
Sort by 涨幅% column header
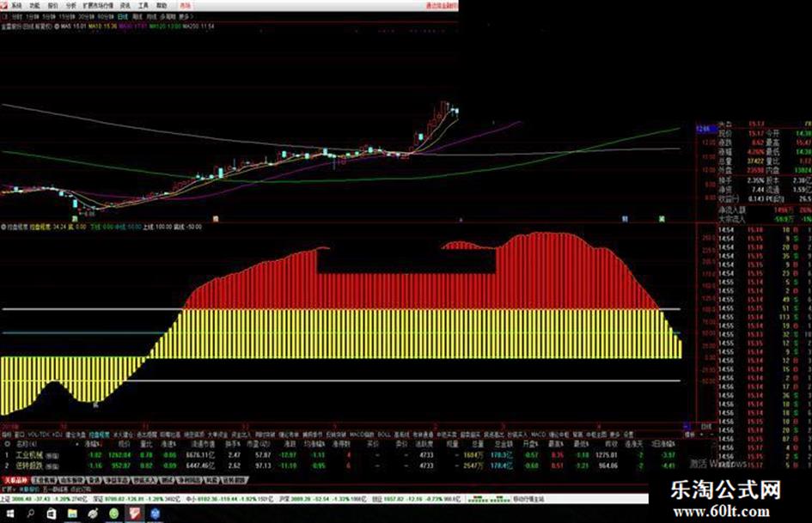pyautogui.click(x=93, y=444)
